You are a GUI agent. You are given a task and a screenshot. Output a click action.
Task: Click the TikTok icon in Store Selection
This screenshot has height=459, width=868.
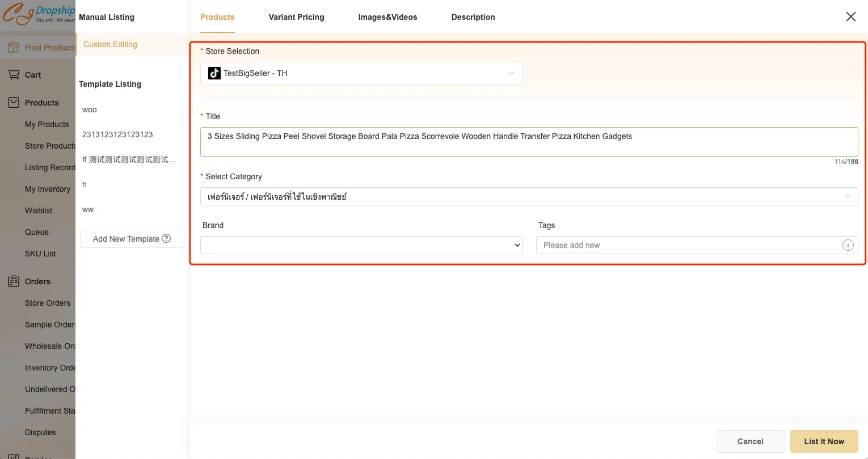(214, 73)
